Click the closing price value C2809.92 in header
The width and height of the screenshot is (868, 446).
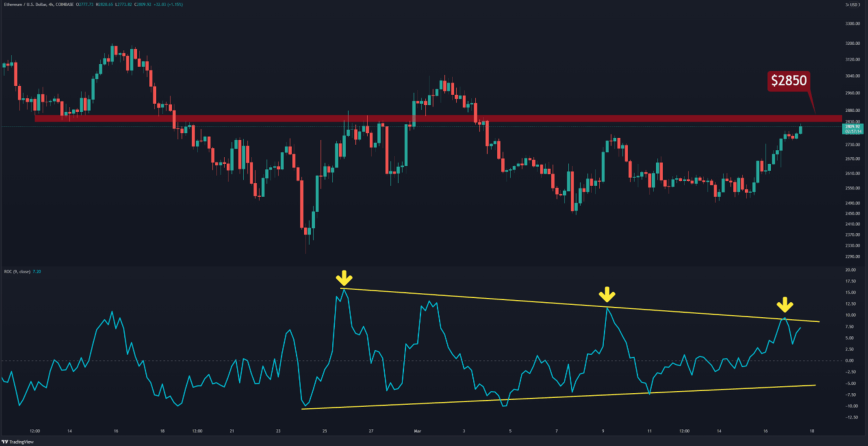coord(141,4)
